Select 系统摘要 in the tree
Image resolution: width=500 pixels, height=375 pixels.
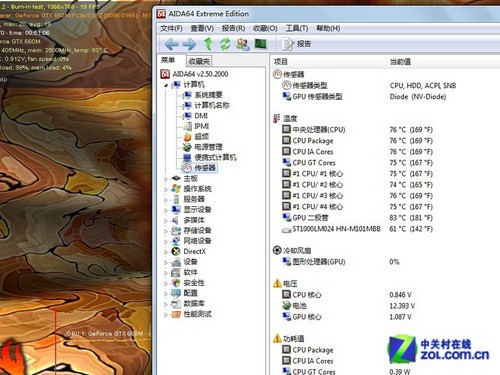click(x=208, y=95)
